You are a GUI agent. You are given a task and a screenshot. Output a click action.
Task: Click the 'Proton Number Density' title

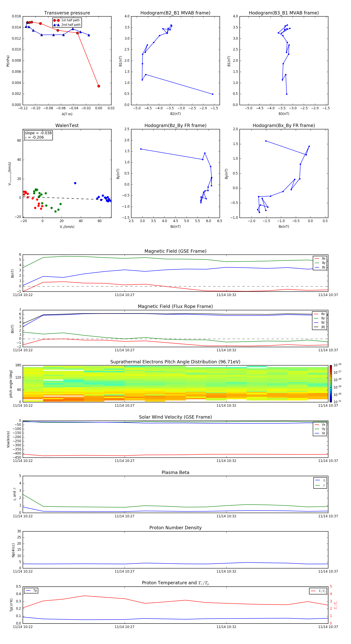pyautogui.click(x=175, y=528)
